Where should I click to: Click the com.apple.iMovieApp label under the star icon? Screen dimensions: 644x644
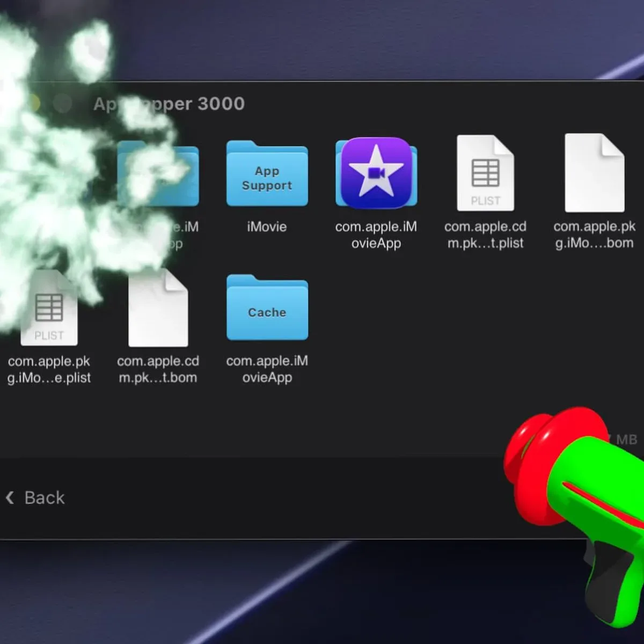pos(376,235)
